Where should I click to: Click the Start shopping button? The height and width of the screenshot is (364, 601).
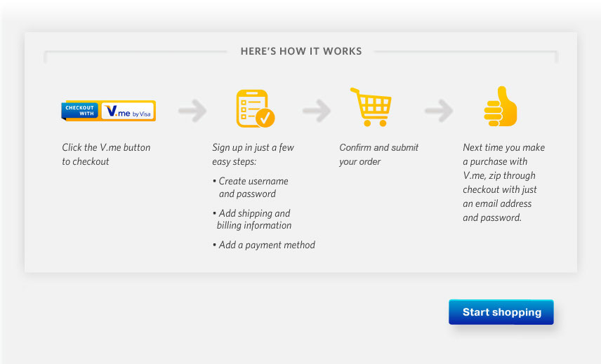click(x=501, y=312)
